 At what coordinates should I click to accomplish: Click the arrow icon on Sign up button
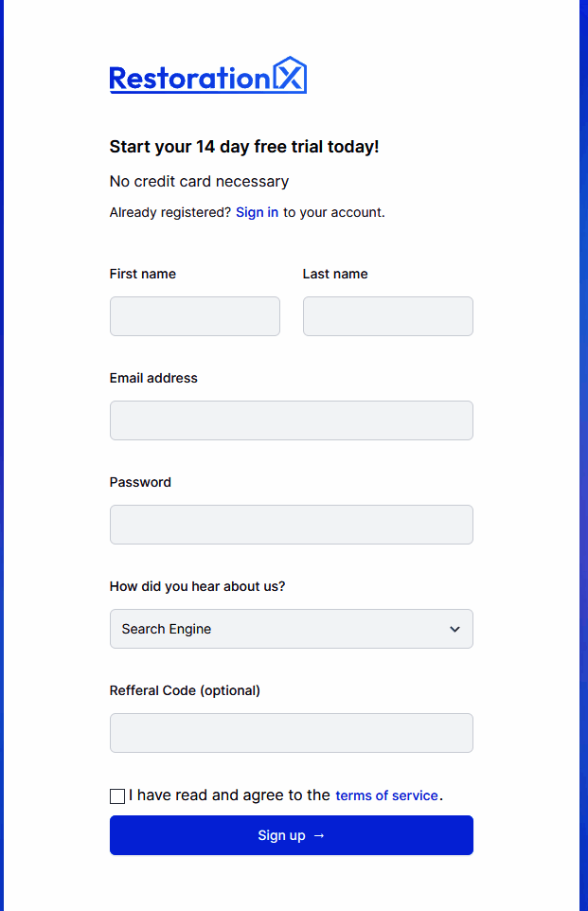point(319,835)
